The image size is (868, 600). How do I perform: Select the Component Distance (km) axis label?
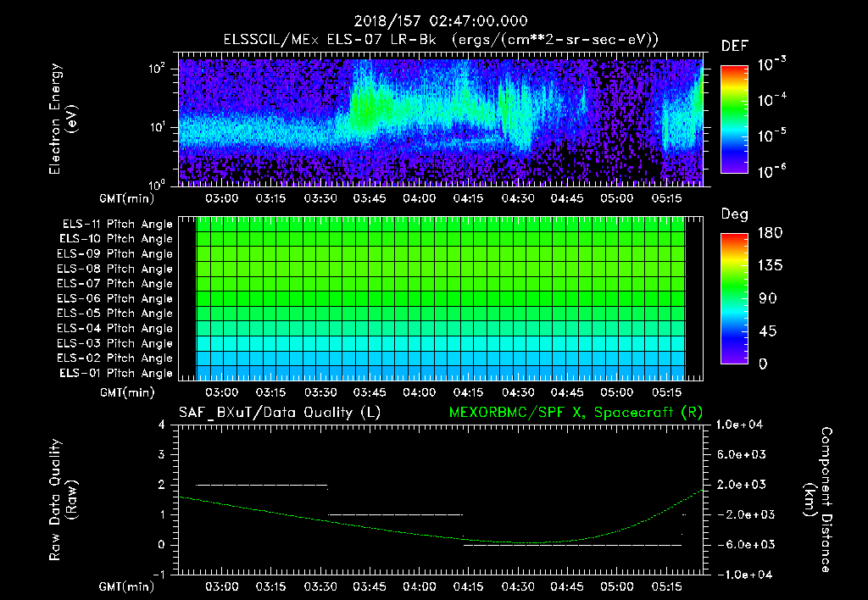[x=818, y=500]
